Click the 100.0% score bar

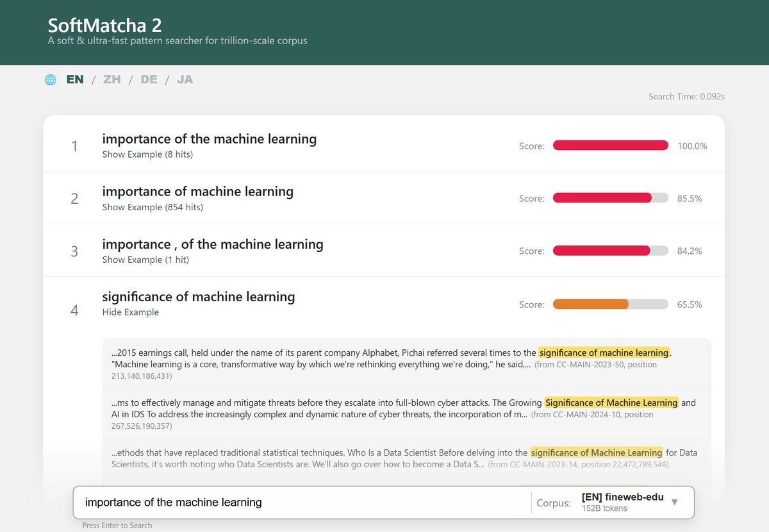(611, 145)
